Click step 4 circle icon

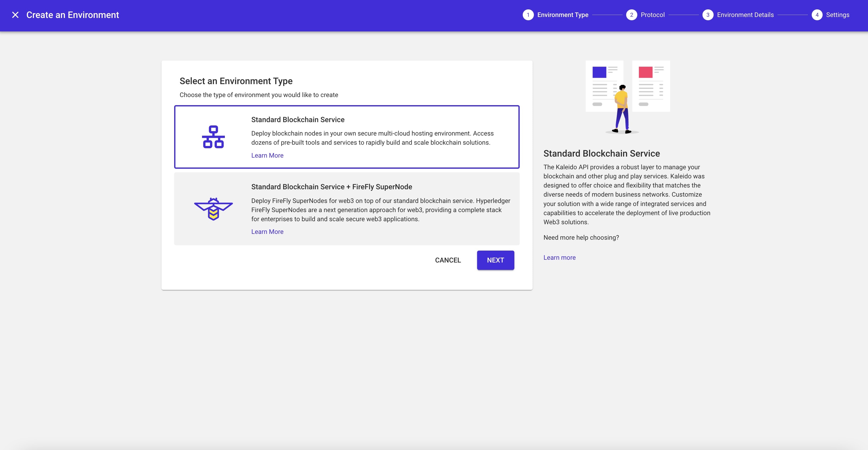point(817,15)
